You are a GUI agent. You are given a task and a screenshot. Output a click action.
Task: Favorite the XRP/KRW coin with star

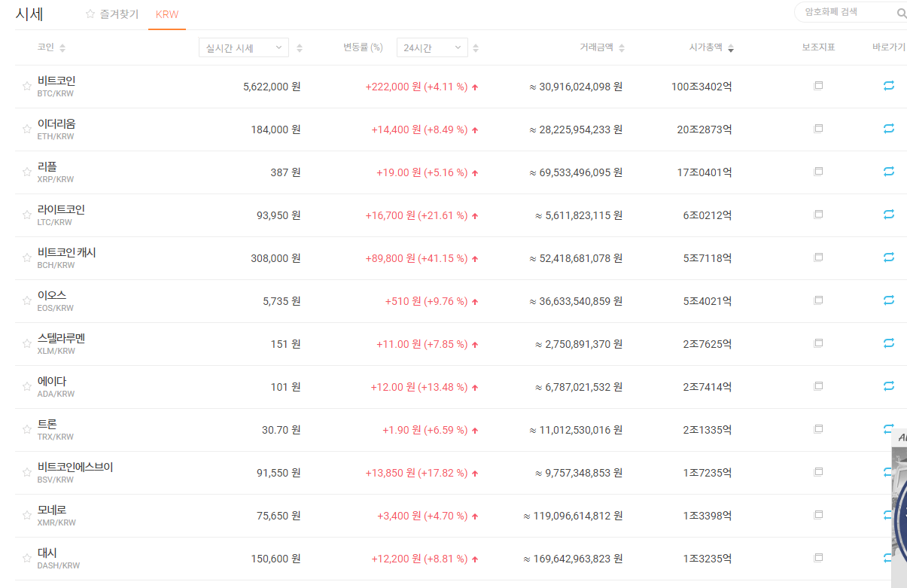(x=27, y=172)
